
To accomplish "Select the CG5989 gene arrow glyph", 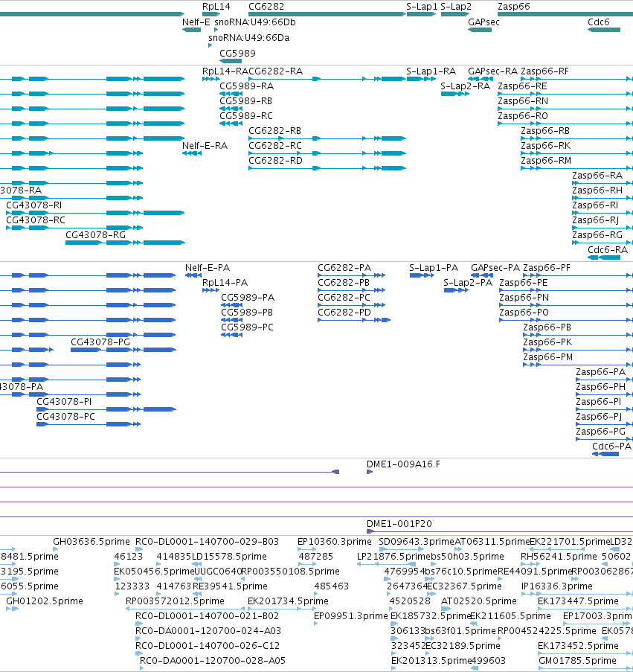I will click(231, 61).
